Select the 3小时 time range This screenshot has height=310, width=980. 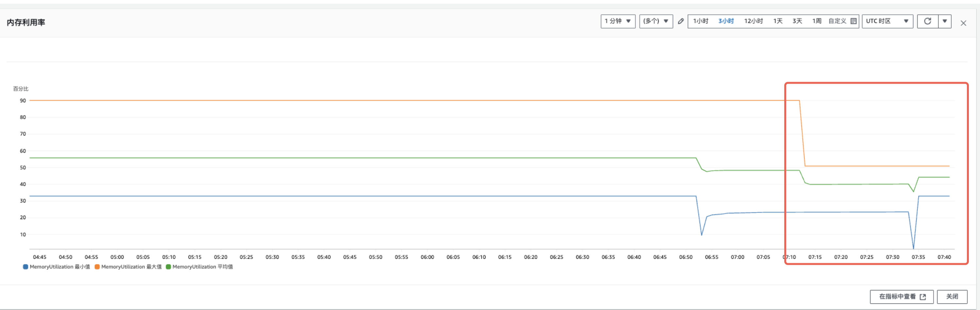(x=726, y=21)
